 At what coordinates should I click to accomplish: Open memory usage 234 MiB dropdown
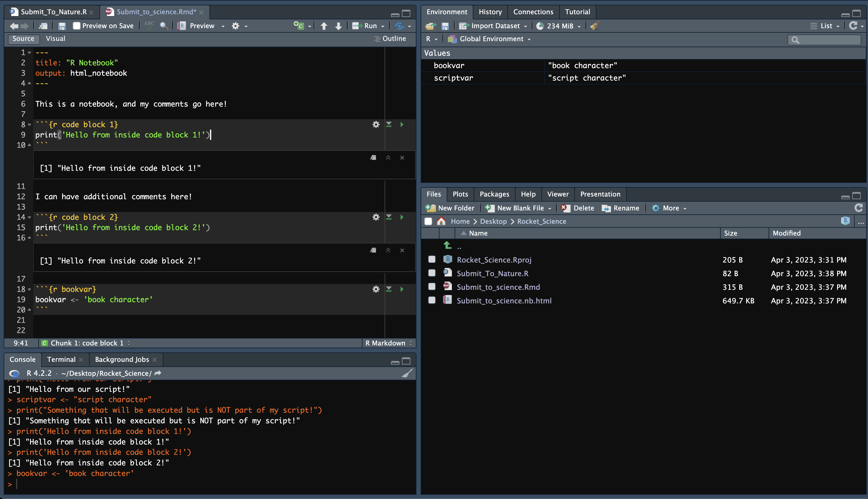click(558, 26)
